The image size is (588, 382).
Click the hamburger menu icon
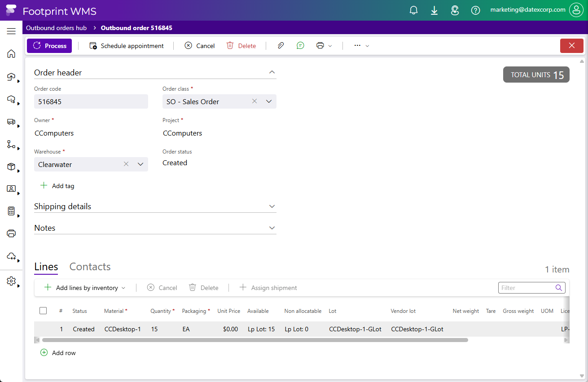click(11, 31)
